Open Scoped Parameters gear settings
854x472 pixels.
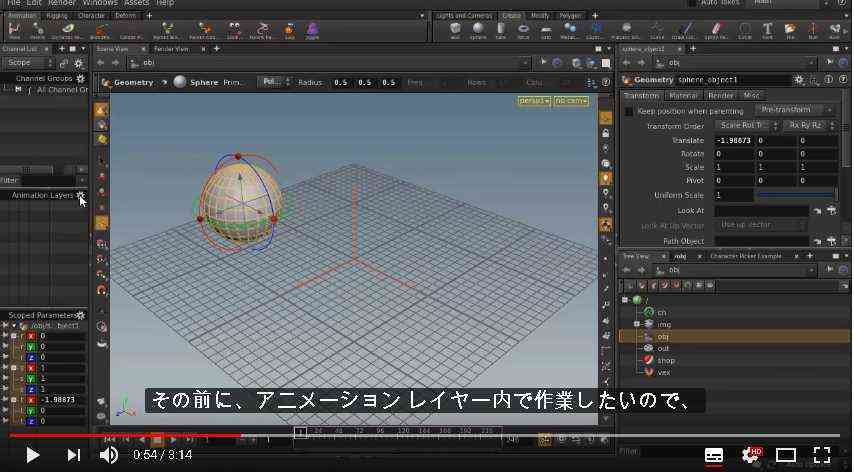pos(81,315)
